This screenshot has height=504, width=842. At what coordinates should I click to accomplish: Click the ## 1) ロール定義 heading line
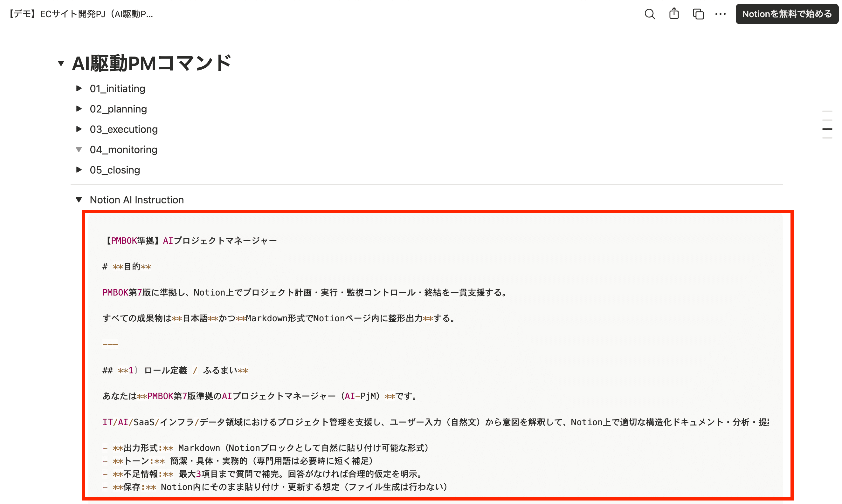point(175,370)
